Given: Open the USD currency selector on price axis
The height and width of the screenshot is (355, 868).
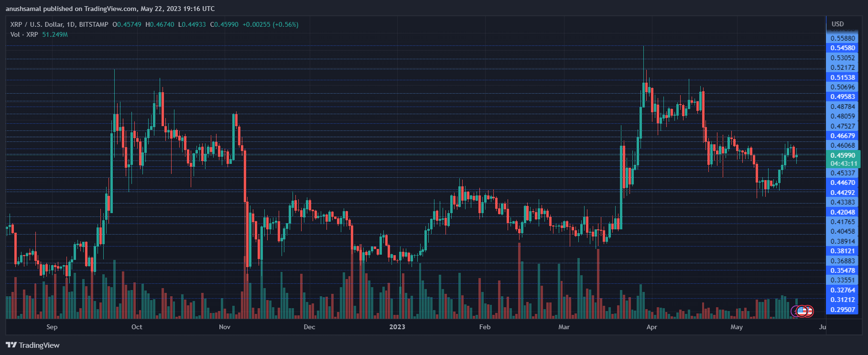Looking at the screenshot, I should click(837, 24).
